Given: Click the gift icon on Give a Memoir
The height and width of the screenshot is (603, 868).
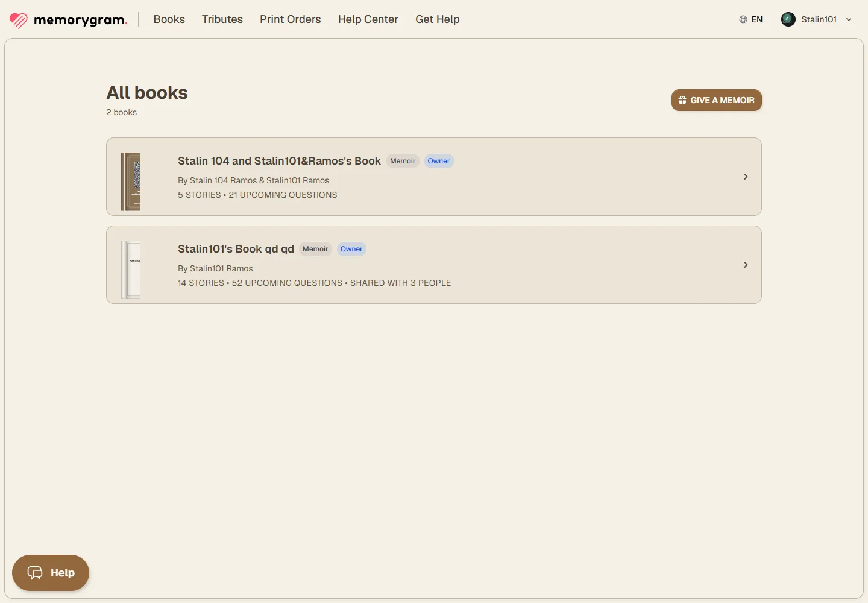Looking at the screenshot, I should coord(682,100).
